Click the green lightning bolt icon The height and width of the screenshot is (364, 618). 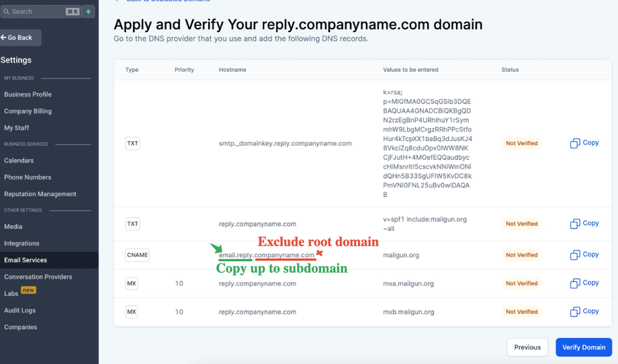(x=89, y=11)
